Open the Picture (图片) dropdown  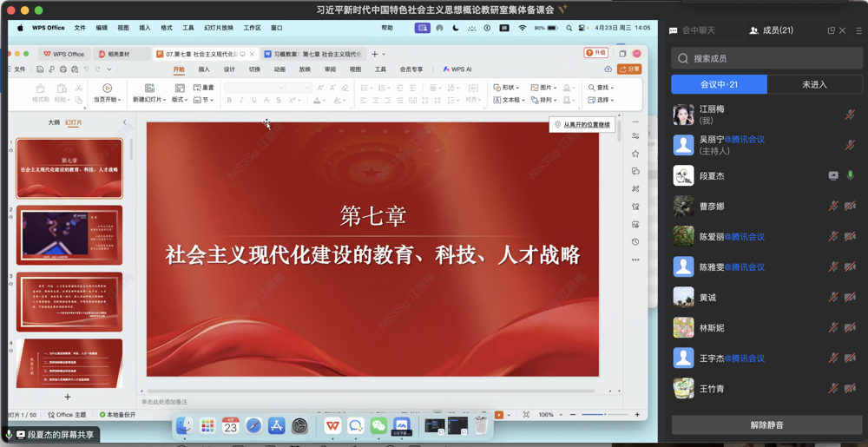[543, 88]
